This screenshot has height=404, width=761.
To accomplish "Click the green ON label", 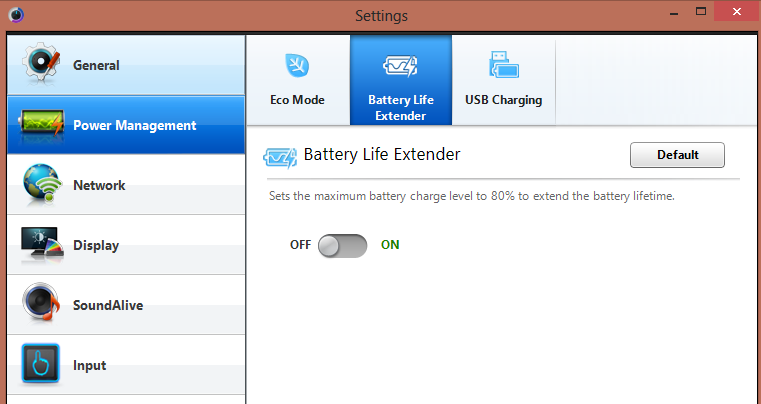I will click(390, 245).
